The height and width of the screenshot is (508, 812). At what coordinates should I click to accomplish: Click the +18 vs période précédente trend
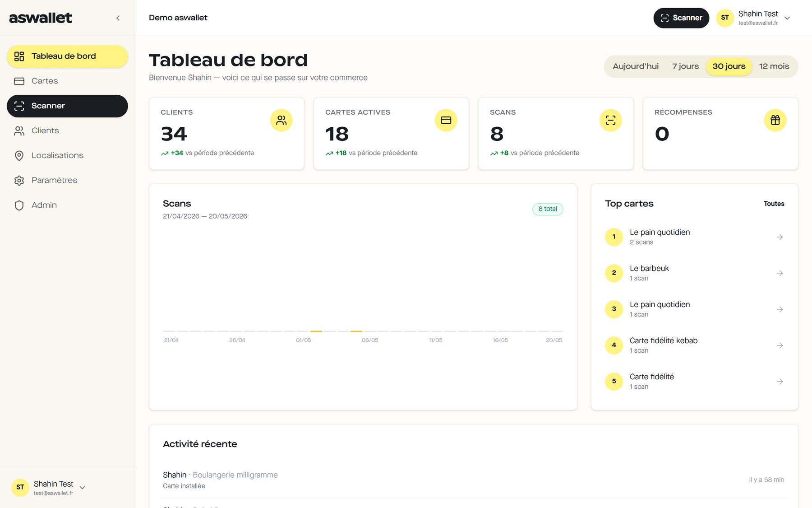click(371, 153)
